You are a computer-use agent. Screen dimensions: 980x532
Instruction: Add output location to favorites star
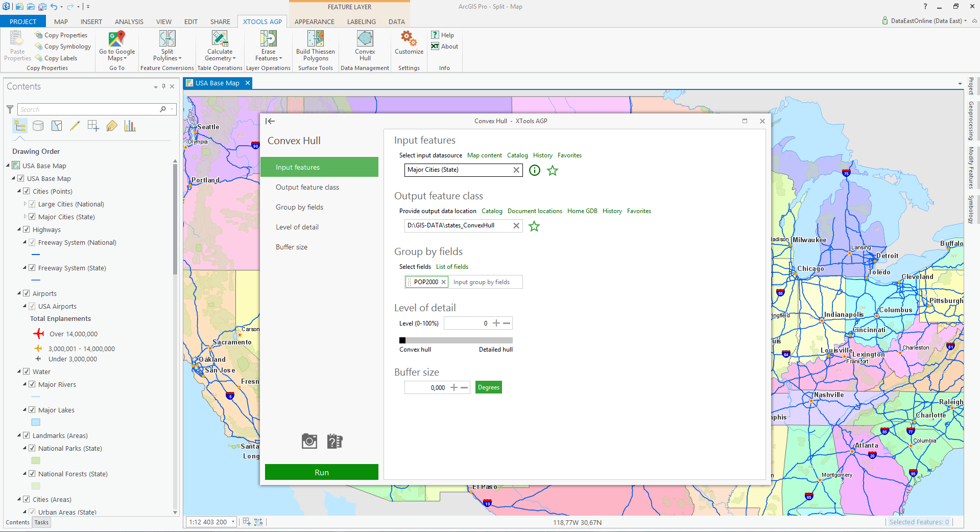point(534,226)
